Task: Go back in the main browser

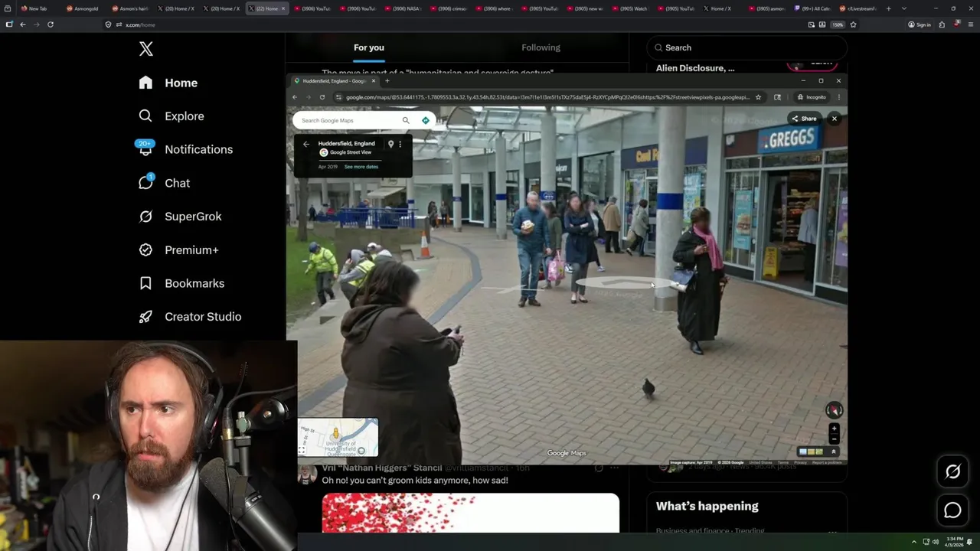Action: (x=23, y=24)
